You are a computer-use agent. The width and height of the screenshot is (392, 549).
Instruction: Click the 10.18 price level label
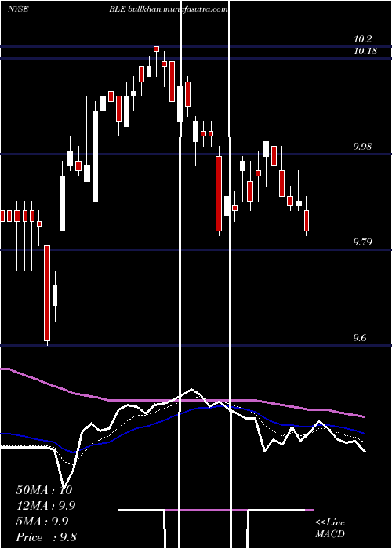[365, 52]
